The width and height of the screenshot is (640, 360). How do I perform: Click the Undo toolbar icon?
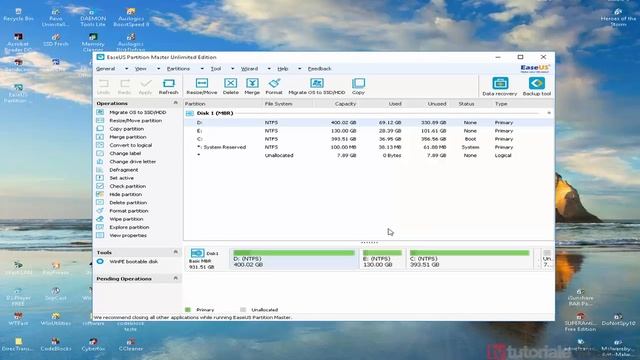pos(104,87)
